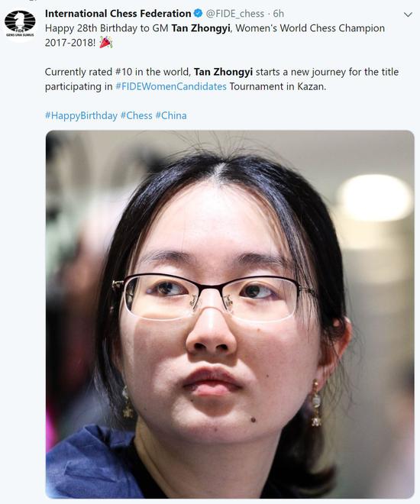Follow the #FIDEWomenCandidates hashtag
Viewport: 420px width, 504px height.
(171, 86)
